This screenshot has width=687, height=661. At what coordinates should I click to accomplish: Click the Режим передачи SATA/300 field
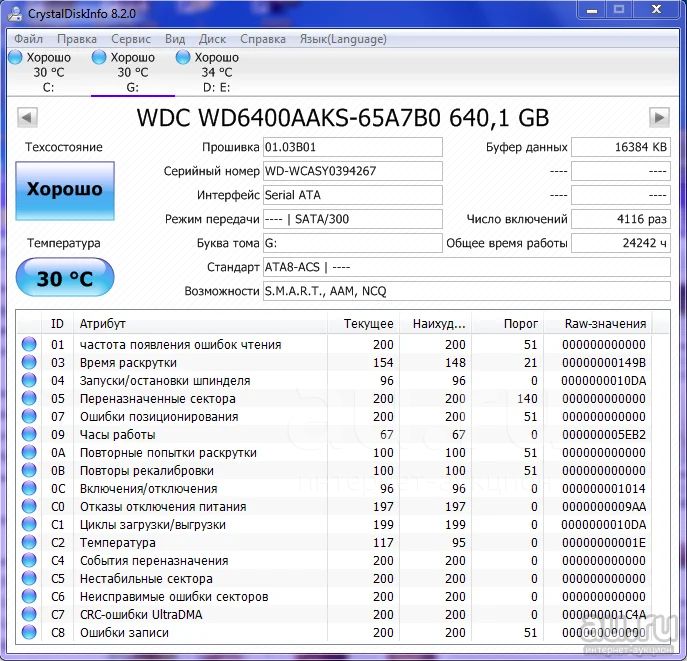coord(353,219)
